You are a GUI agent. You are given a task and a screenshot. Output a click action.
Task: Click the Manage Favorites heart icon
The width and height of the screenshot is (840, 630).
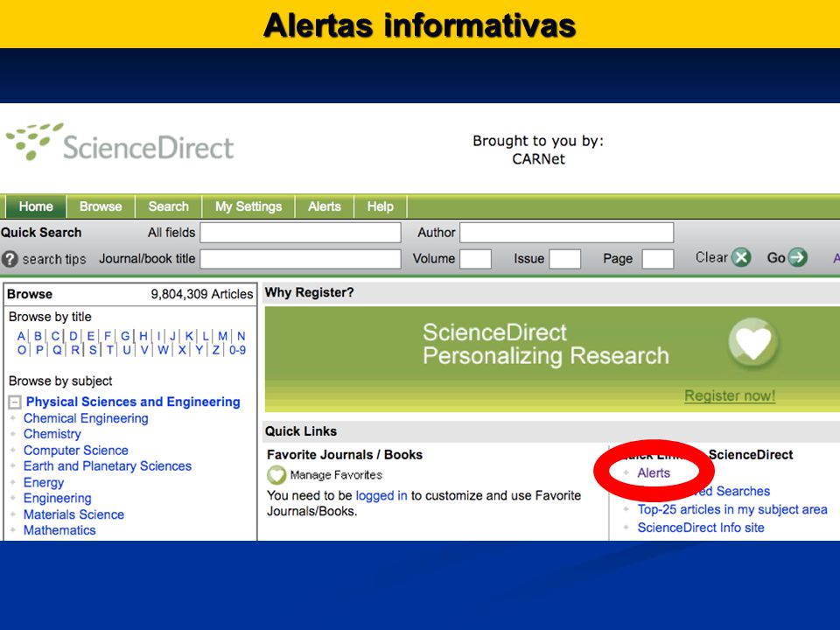(x=276, y=474)
